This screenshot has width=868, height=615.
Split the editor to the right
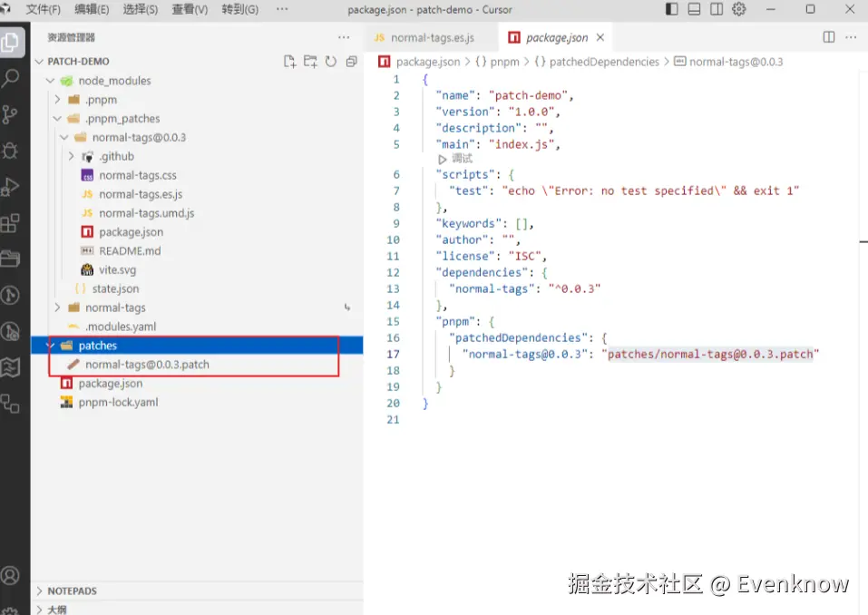tap(829, 37)
